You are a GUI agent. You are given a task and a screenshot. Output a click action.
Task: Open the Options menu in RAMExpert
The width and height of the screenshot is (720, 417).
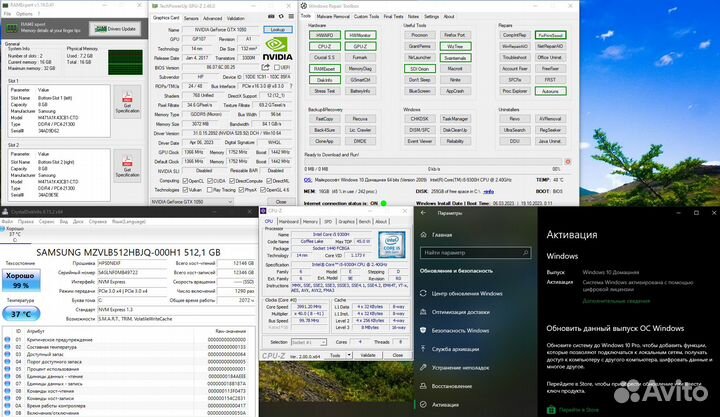tap(24, 14)
